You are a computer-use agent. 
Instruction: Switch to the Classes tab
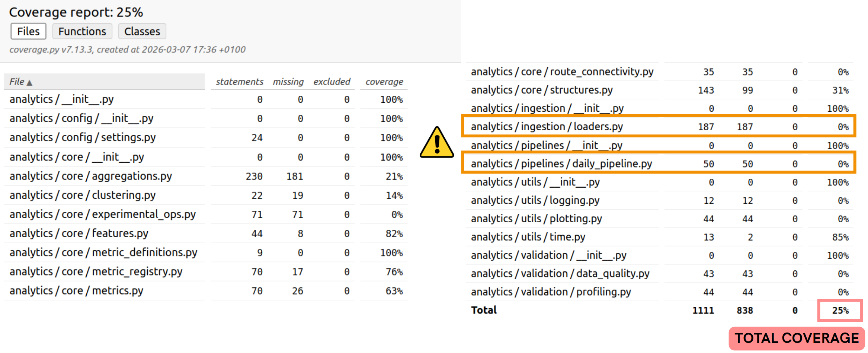(x=142, y=31)
